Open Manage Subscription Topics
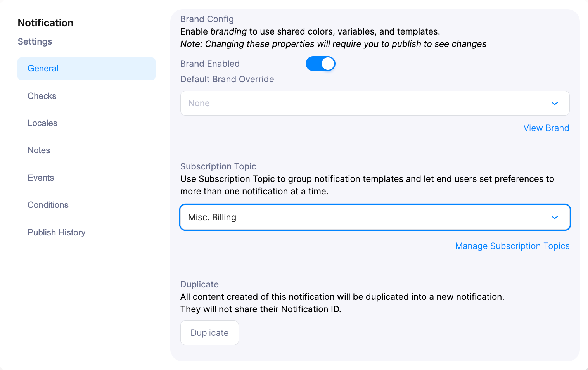 point(512,246)
